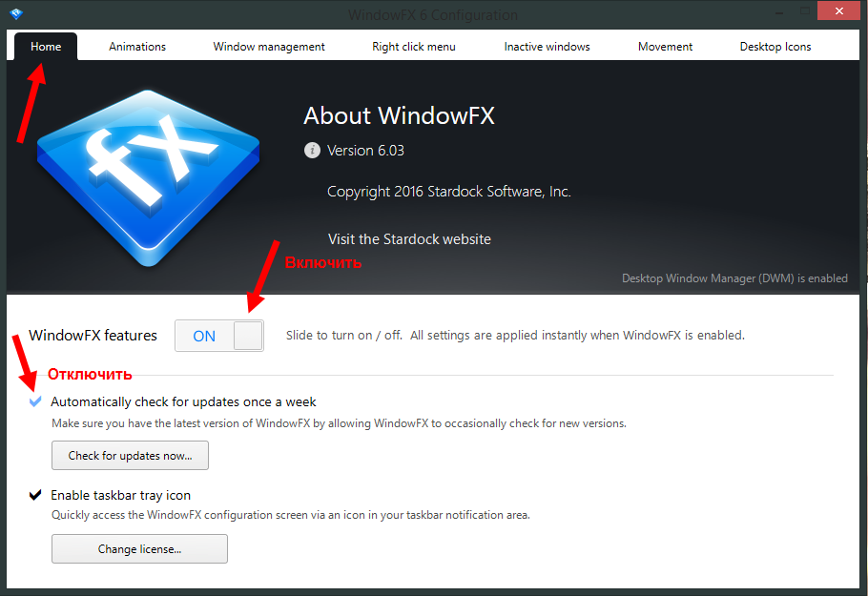Open the Desktop Icons tab
The height and width of the screenshot is (596, 868).
pos(775,45)
